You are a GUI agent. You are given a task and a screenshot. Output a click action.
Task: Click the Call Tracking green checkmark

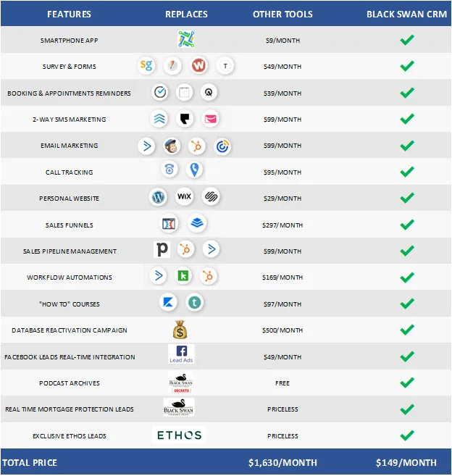coord(407,172)
